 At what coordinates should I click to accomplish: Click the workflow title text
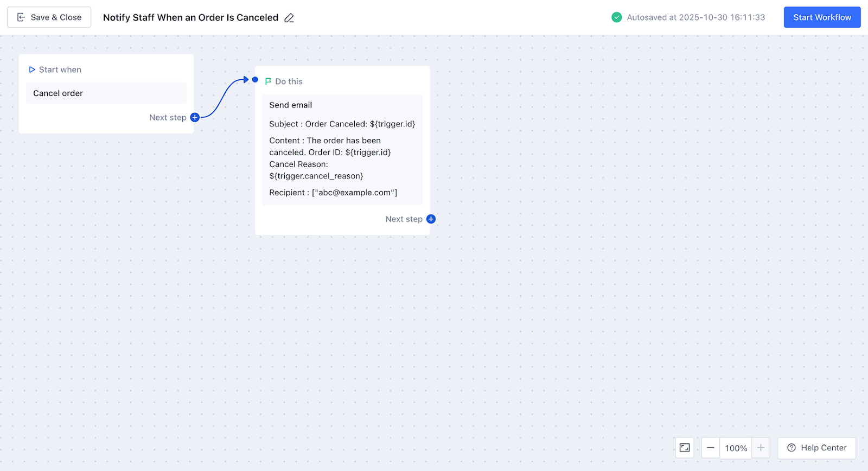click(x=190, y=17)
